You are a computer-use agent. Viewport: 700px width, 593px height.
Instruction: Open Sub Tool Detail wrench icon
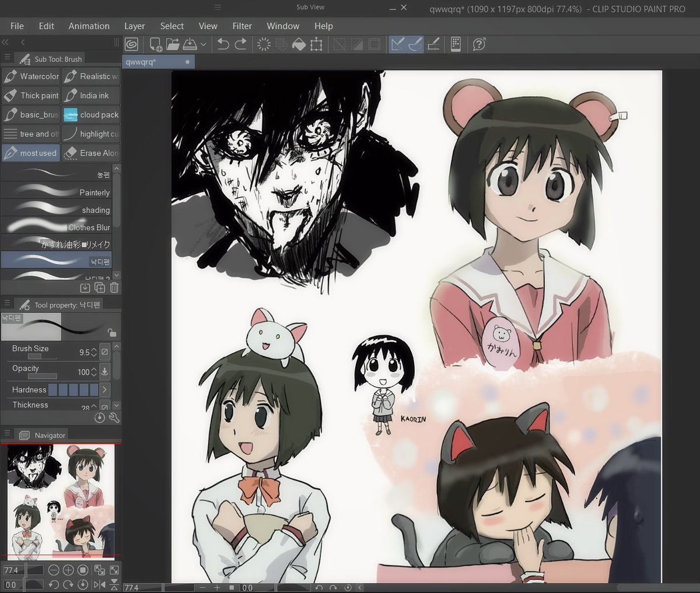click(114, 417)
